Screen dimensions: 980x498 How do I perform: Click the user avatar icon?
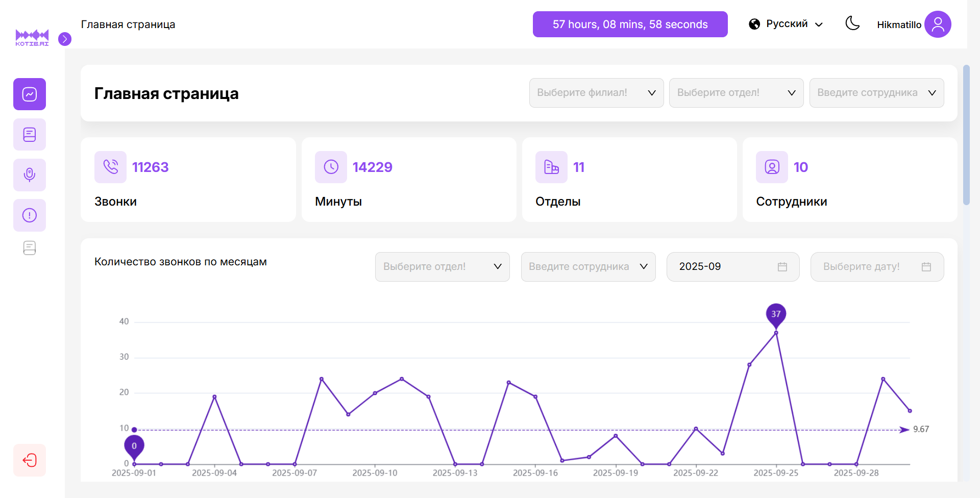938,24
